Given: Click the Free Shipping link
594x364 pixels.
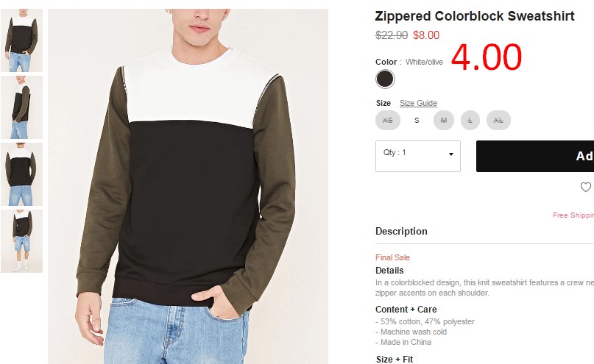Looking at the screenshot, I should click(x=573, y=215).
